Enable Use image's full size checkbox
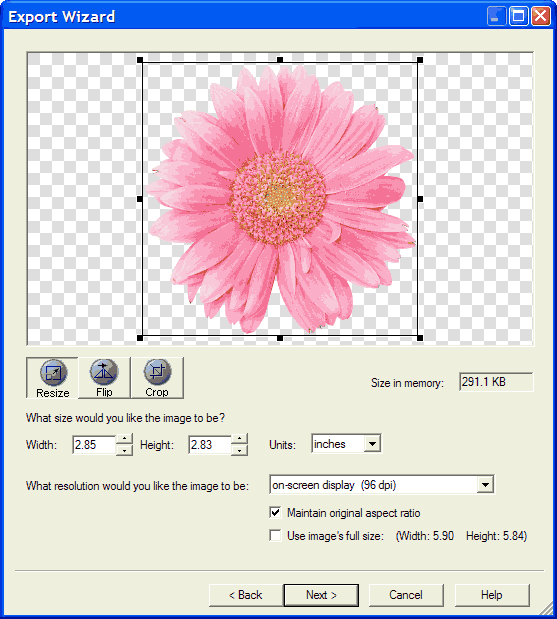This screenshot has height=619, width=557. point(276,536)
